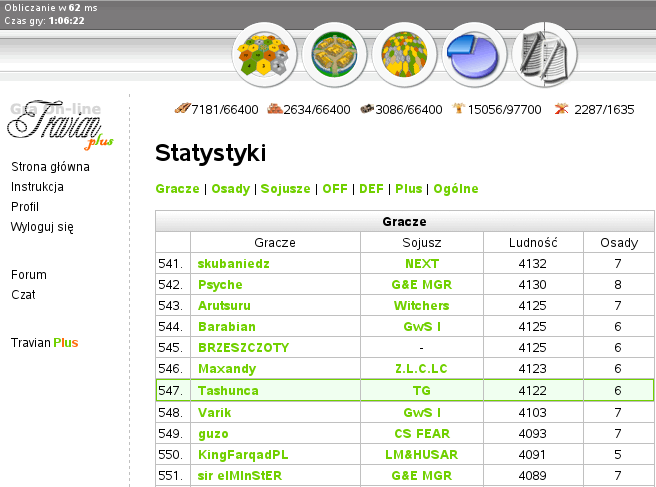Image resolution: width=656 pixels, height=487 pixels.
Task: Open G&E MGR alliance in Psyche row
Action: [x=422, y=285]
